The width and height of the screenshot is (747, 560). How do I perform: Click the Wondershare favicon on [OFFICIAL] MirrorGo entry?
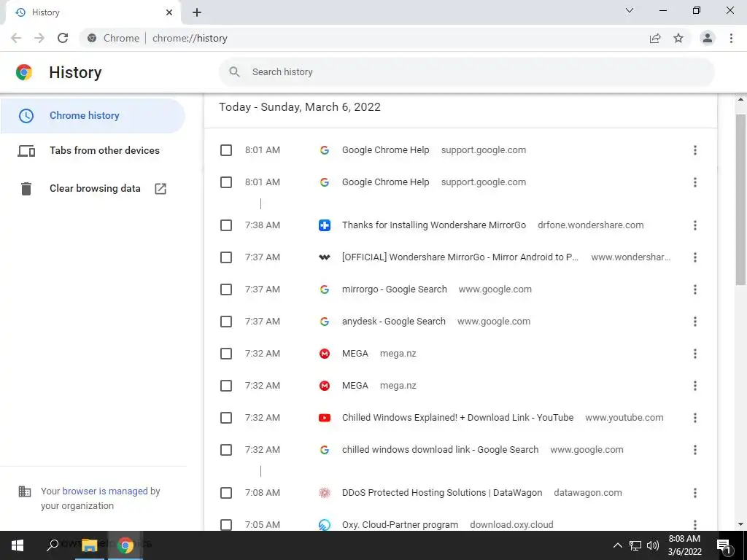(325, 257)
